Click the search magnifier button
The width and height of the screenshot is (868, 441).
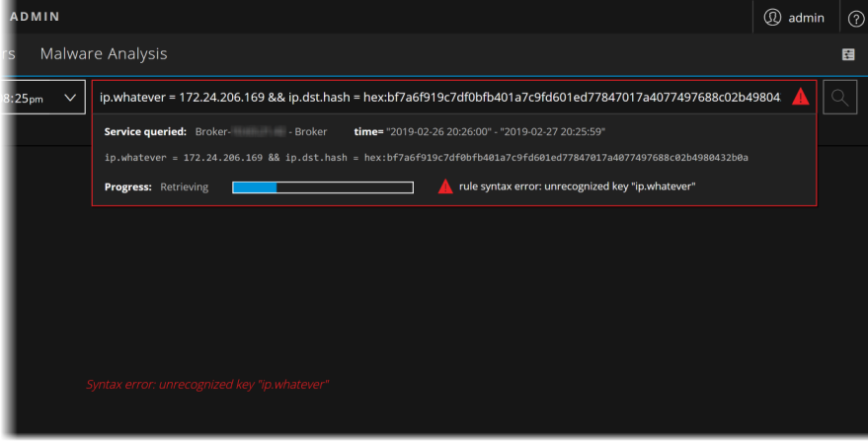point(839,98)
